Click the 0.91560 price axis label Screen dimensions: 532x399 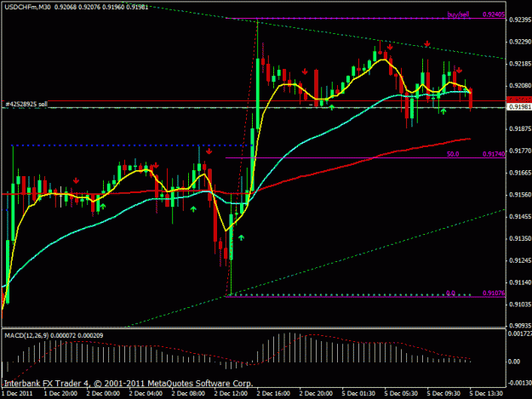[x=520, y=195]
